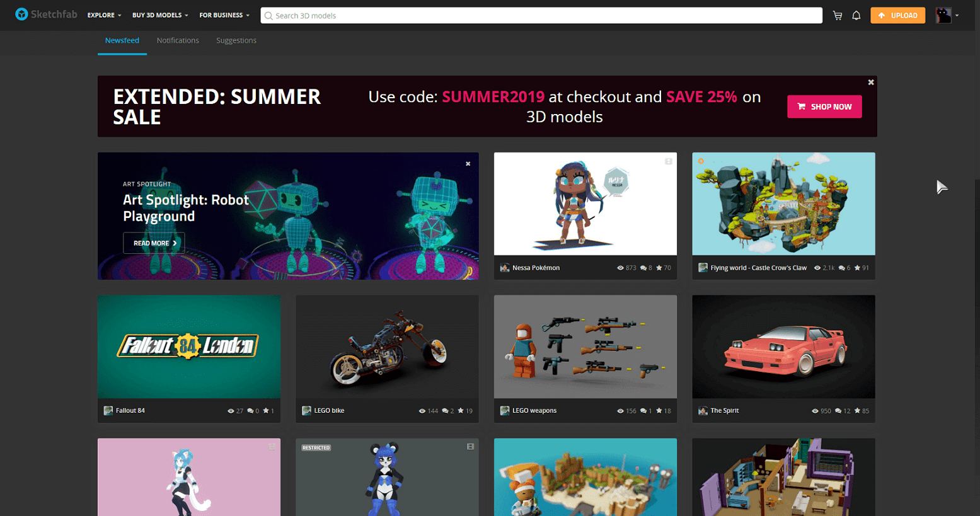Viewport: 980px width, 516px height.
Task: Click the views eye icon on Nessa Pokémon
Action: 620,268
